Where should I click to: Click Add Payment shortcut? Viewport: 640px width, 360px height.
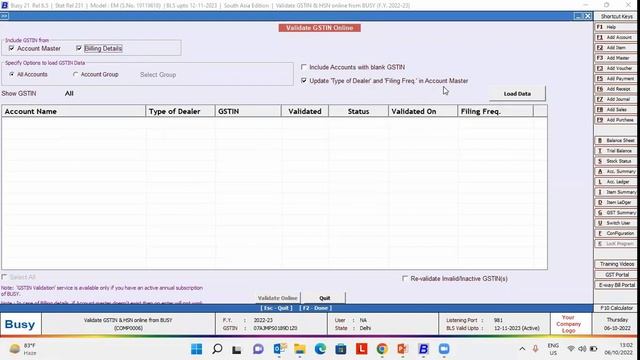(616, 78)
